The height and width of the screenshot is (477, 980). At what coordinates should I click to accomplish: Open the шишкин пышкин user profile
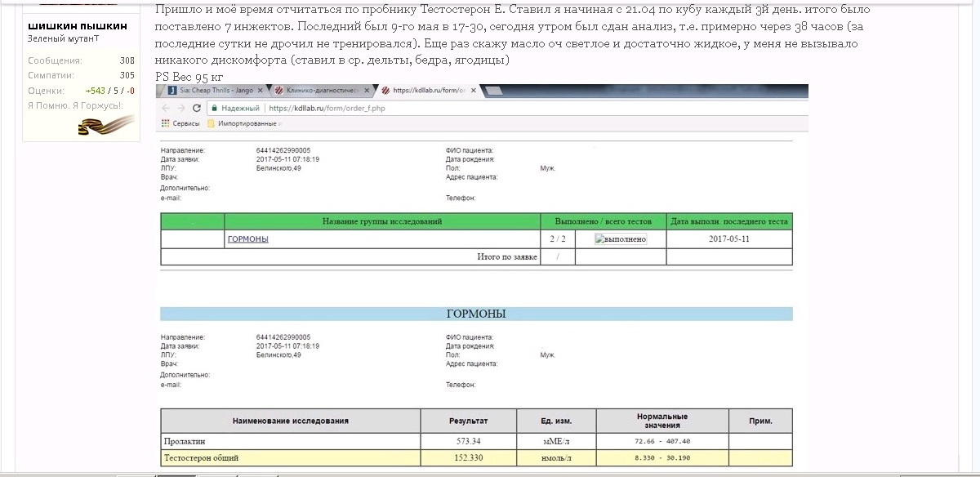pyautogui.click(x=78, y=25)
